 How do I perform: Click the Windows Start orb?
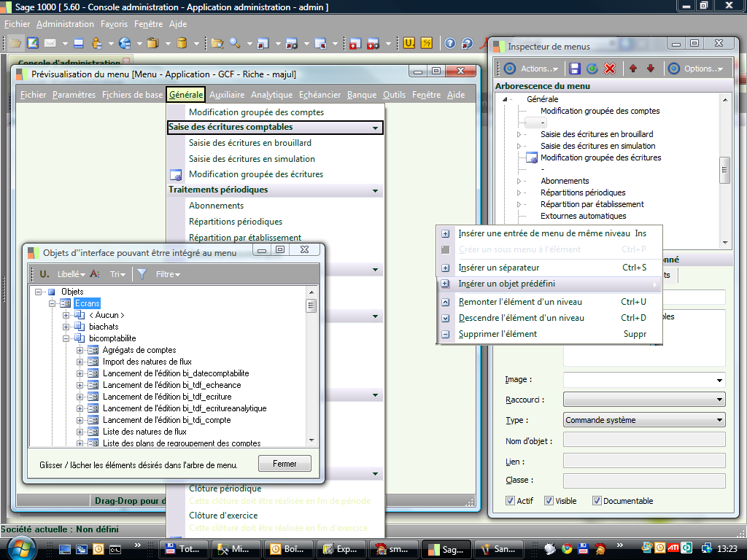pyautogui.click(x=21, y=548)
